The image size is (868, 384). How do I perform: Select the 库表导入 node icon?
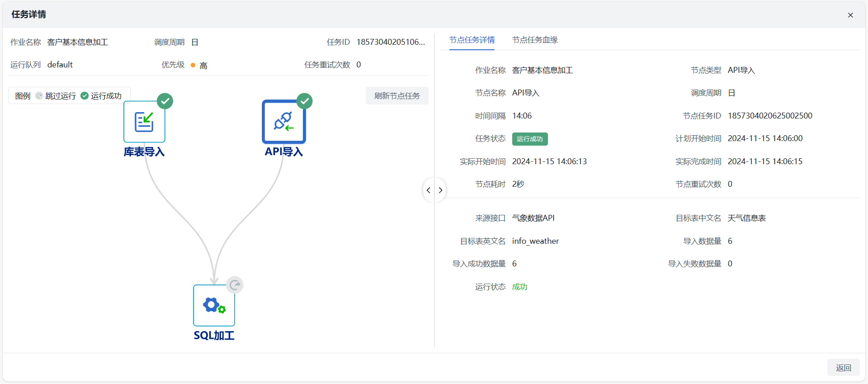(x=144, y=122)
